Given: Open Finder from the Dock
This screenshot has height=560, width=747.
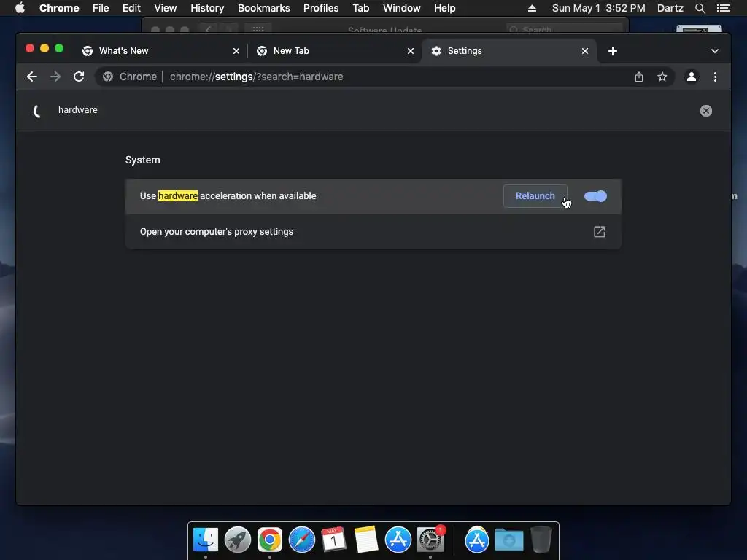Looking at the screenshot, I should pos(205,540).
